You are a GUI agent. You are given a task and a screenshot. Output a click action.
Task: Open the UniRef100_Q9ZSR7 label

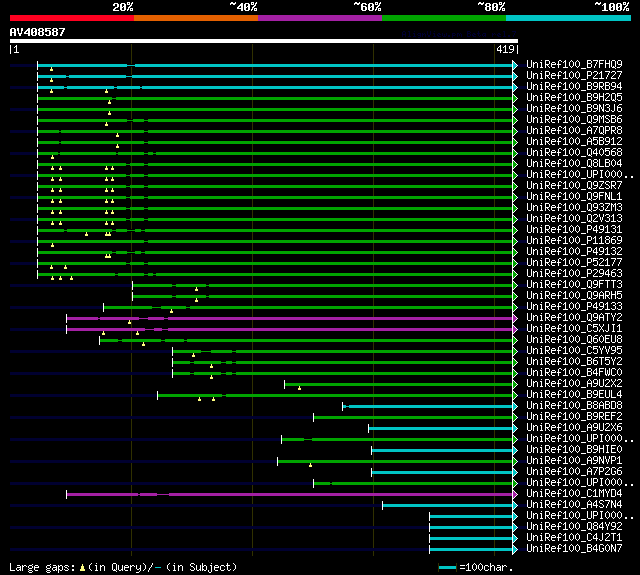574,186
